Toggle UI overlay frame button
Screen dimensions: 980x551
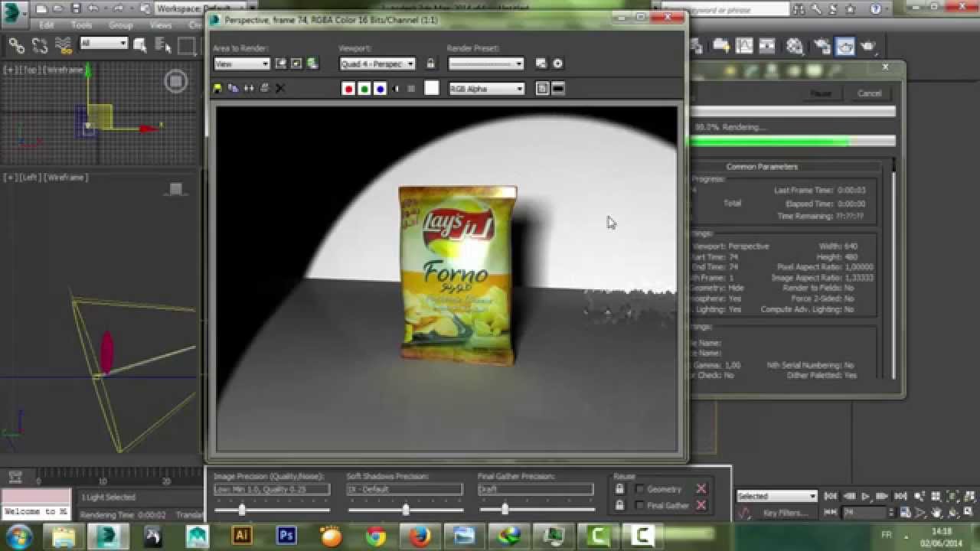click(542, 89)
